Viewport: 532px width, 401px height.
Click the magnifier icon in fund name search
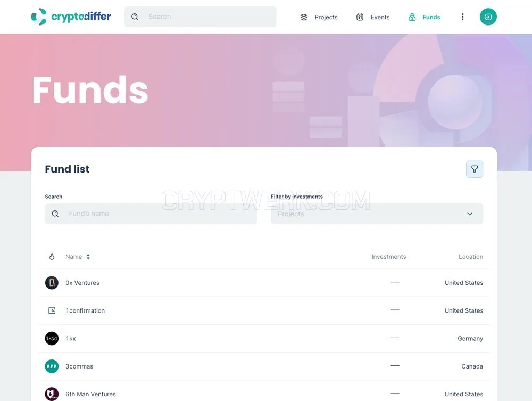(55, 214)
